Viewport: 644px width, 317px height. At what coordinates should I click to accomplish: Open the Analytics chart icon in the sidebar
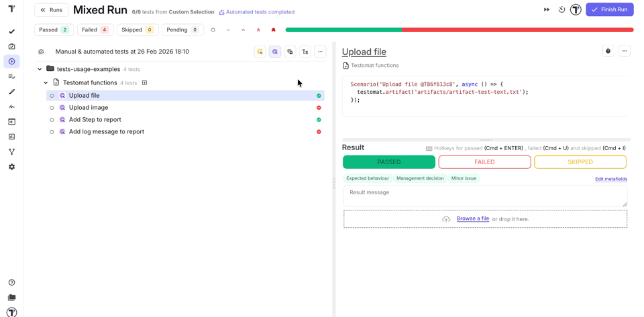11,137
